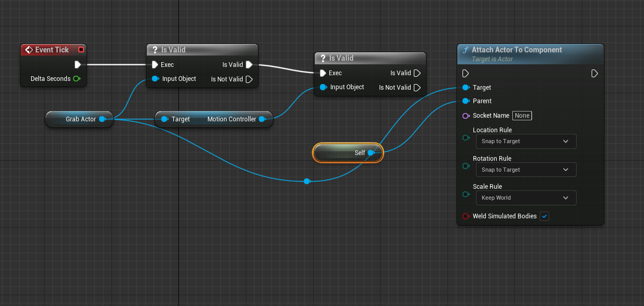The image size is (644, 306).
Task: Select the Attach Actor To Component title
Action: pos(516,50)
